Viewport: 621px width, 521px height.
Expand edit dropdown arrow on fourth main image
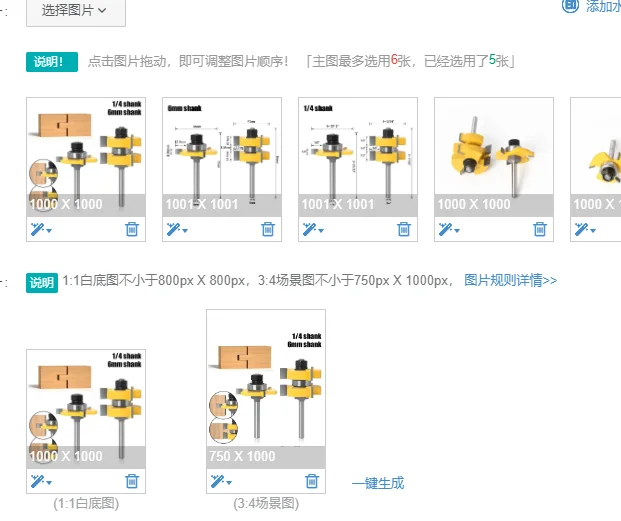pyautogui.click(x=457, y=230)
